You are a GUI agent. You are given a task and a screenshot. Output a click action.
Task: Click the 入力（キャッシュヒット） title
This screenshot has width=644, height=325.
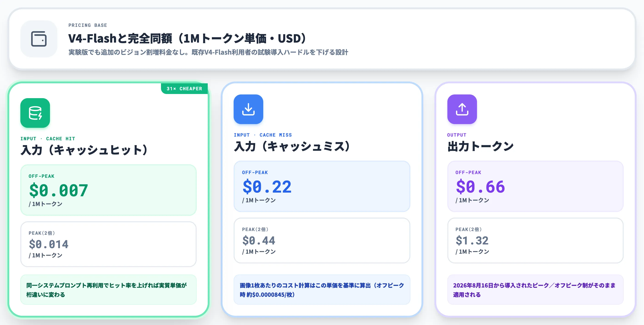(84, 150)
